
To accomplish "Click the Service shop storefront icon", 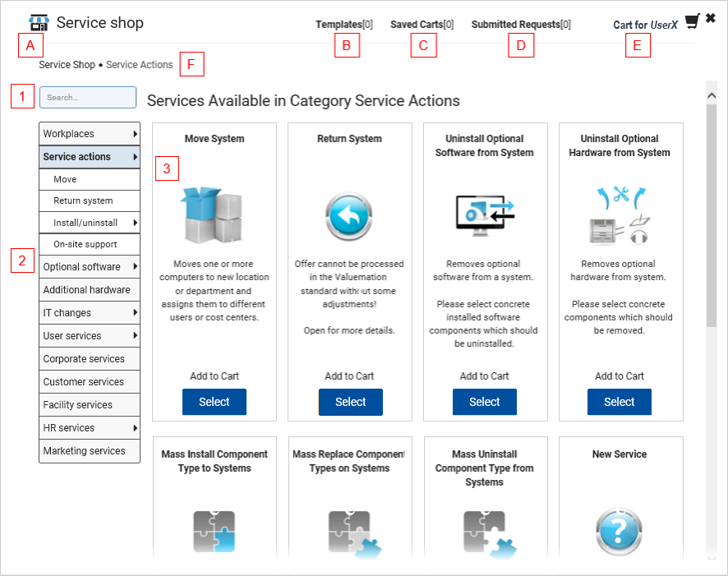I will coord(39,23).
